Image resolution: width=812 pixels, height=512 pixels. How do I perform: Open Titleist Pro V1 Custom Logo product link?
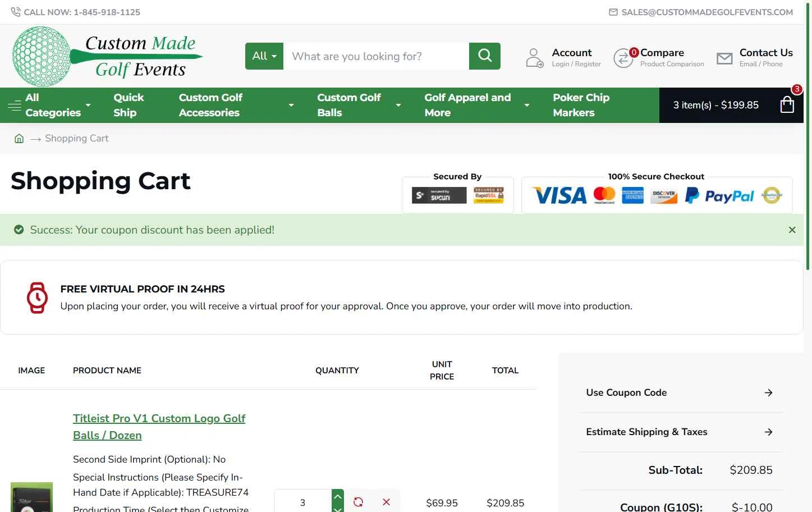click(159, 427)
